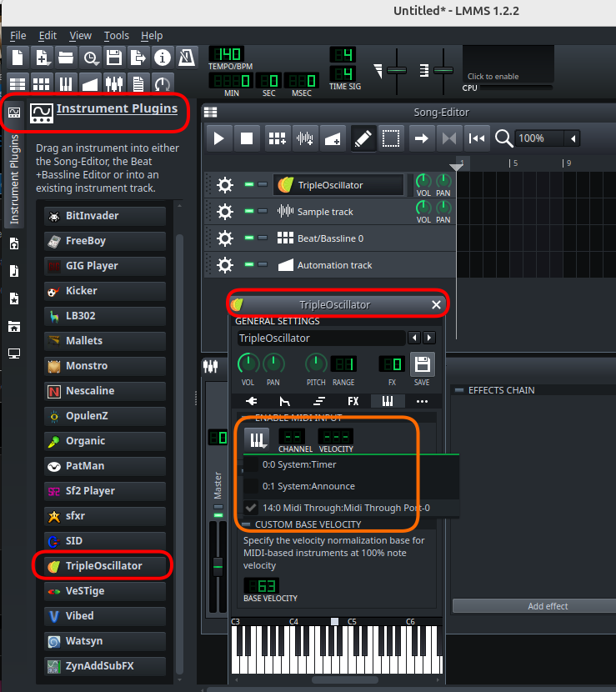Show Piano-Roll window icon
The width and height of the screenshot is (616, 692).
pos(66,83)
